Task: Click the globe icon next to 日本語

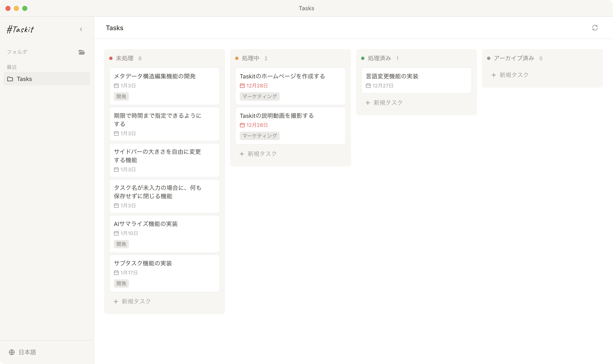Action: (12, 352)
